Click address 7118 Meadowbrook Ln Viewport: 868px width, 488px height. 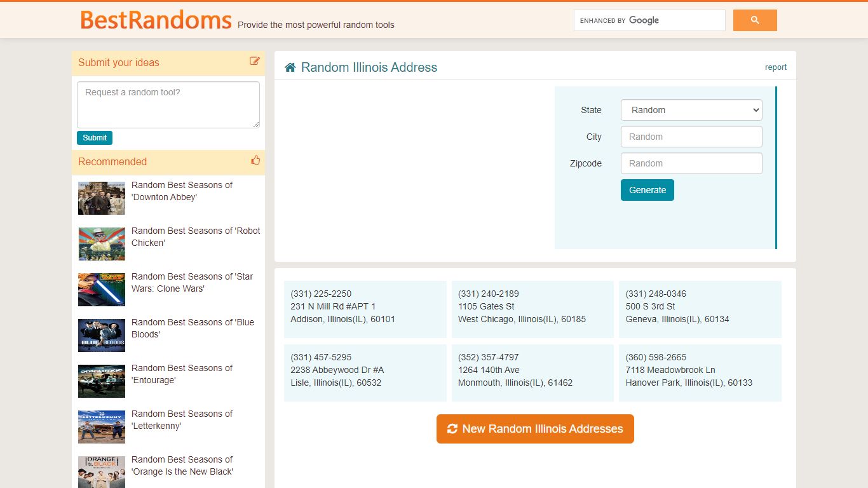(670, 370)
